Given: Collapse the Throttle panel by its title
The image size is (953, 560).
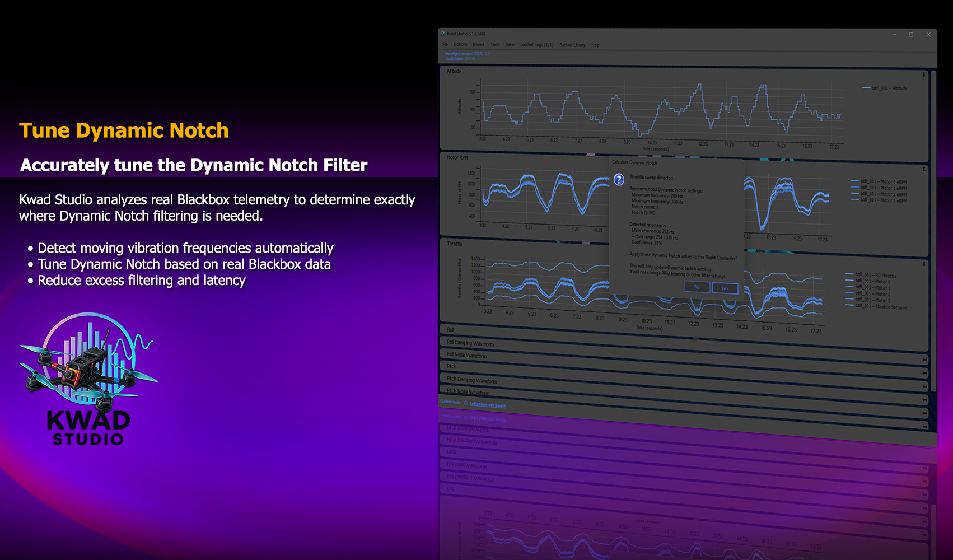Looking at the screenshot, I should point(454,244).
